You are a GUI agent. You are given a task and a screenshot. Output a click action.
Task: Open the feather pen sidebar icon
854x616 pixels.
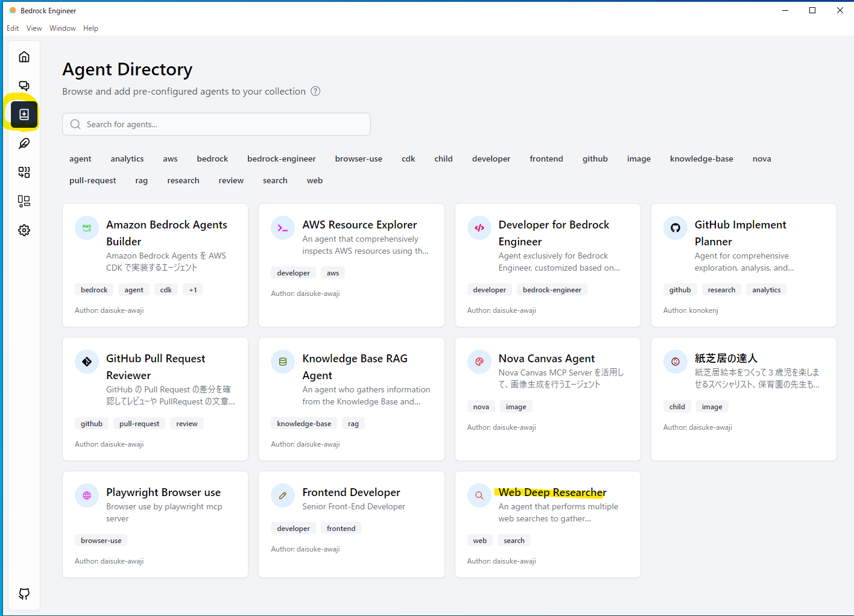point(24,143)
